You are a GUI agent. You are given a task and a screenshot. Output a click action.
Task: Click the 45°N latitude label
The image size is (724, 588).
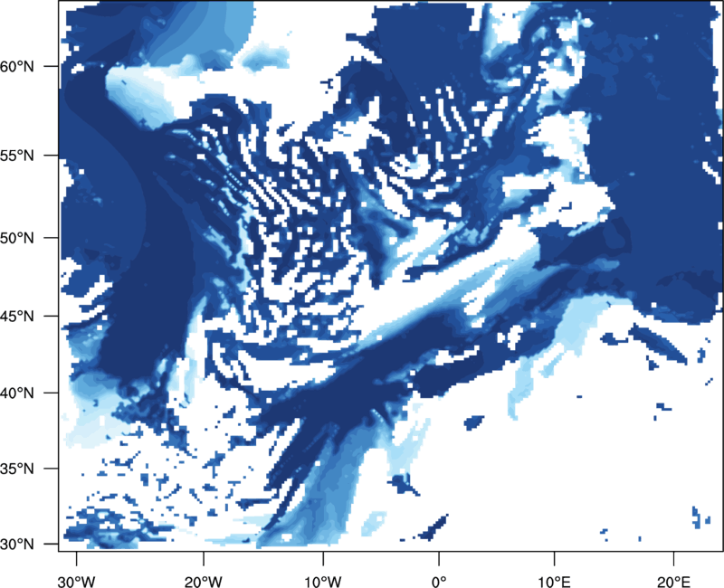click(17, 316)
